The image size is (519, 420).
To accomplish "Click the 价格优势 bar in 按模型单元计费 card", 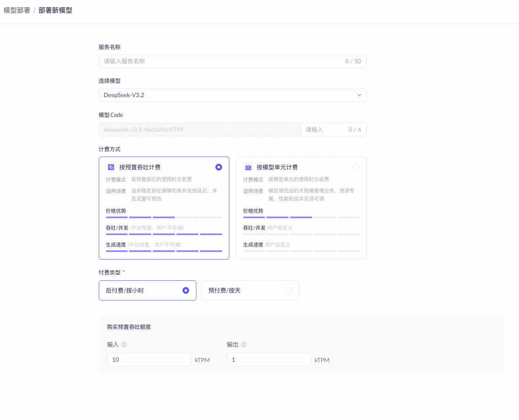I will tap(301, 217).
